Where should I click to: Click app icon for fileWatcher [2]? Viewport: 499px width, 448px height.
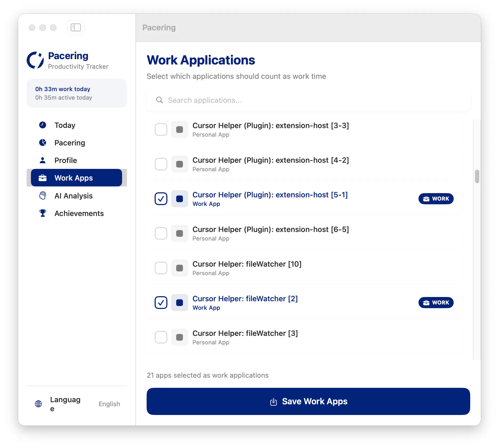[x=180, y=303]
